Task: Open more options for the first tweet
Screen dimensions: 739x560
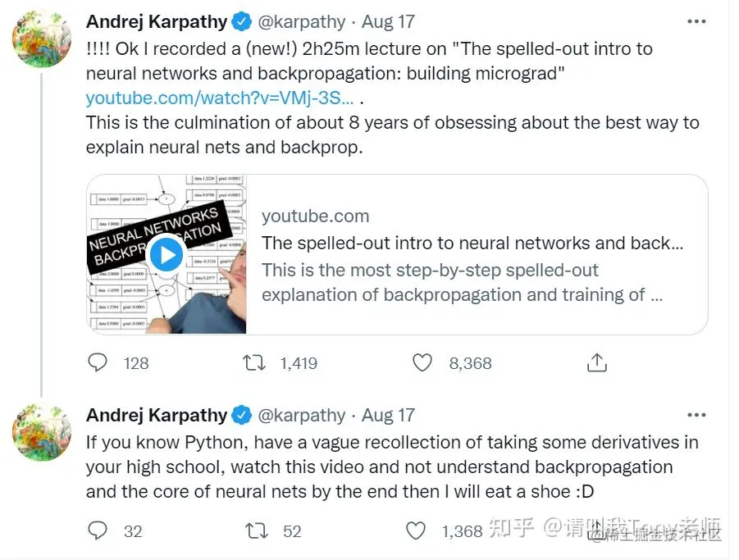Action: pyautogui.click(x=696, y=21)
